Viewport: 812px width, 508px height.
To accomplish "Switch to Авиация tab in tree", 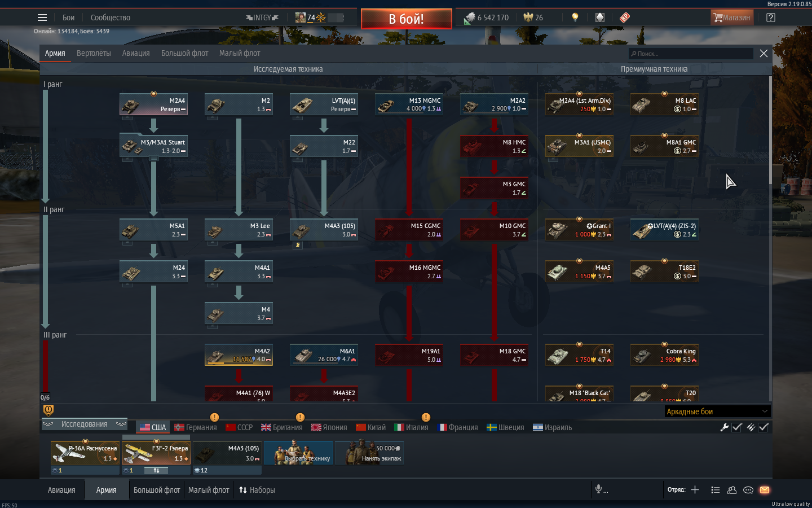I will (136, 53).
